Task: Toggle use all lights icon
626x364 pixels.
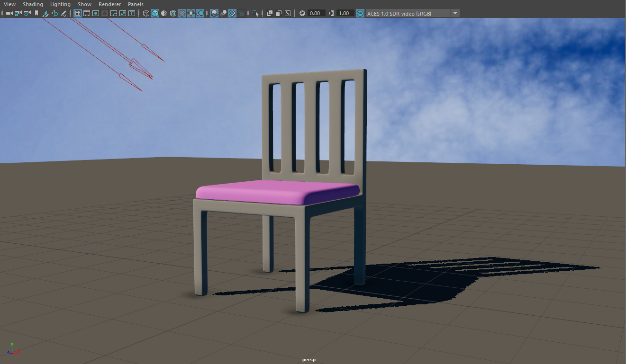Action: pos(191,13)
